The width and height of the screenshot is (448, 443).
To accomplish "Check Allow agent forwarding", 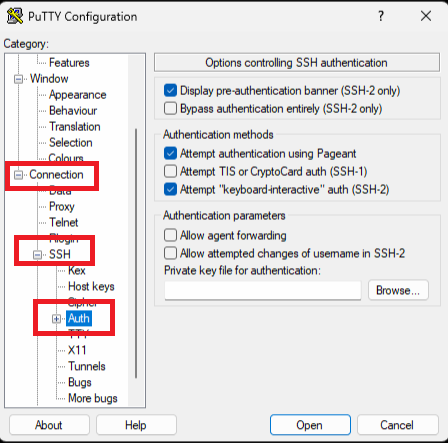I will click(x=170, y=235).
